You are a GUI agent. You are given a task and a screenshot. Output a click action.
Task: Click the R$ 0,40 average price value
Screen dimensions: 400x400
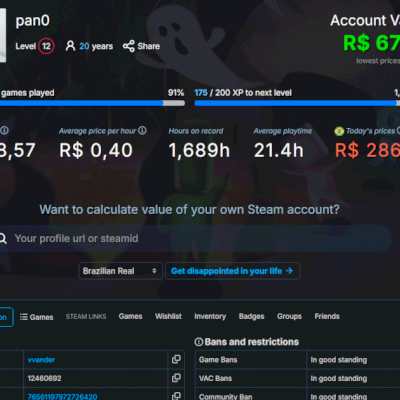pyautogui.click(x=96, y=150)
